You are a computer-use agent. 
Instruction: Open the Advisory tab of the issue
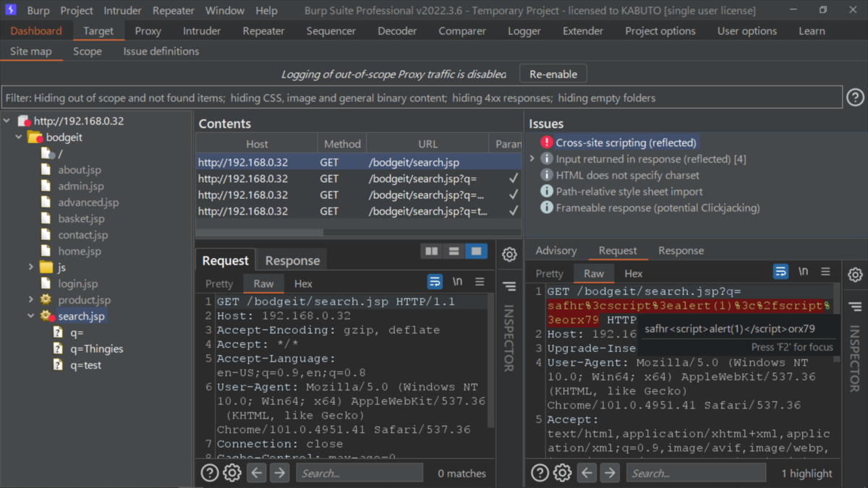[556, 250]
